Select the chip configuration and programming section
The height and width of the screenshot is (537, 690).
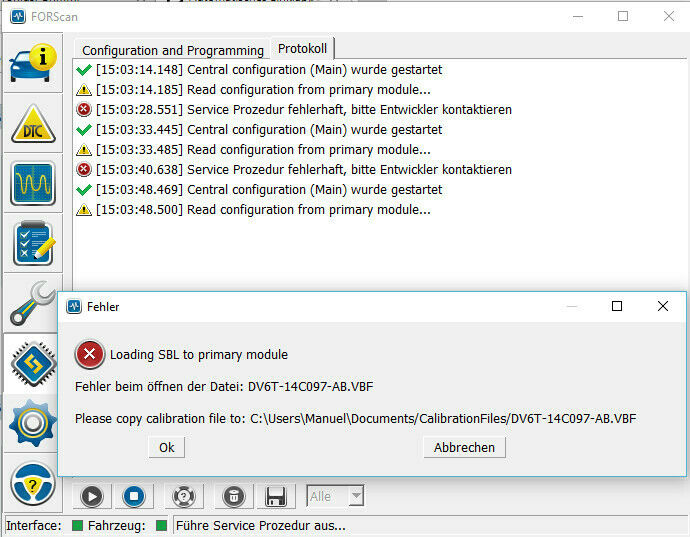(x=33, y=364)
